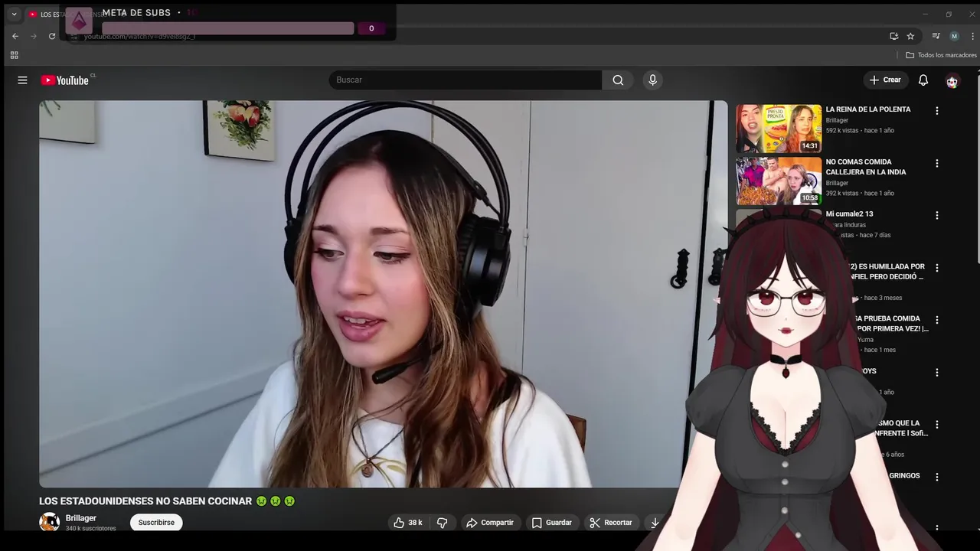Click the magnifier search button
This screenshot has height=551, width=980.
click(x=618, y=80)
